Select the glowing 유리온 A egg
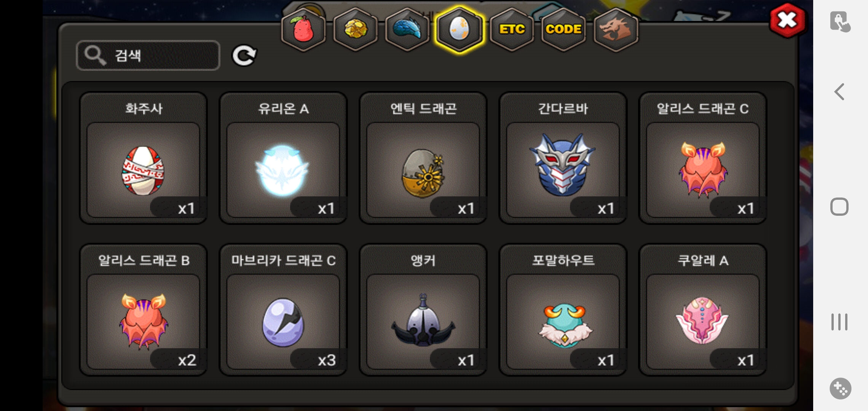Screen dimensions: 868x411 click(283, 158)
